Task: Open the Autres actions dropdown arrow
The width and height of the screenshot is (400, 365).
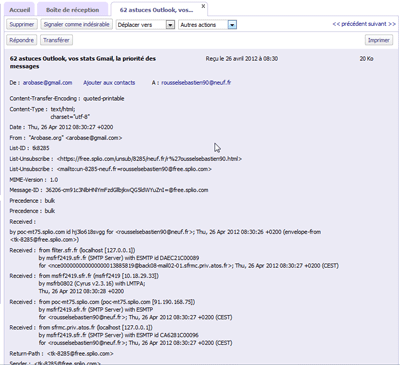Action: (x=232, y=25)
